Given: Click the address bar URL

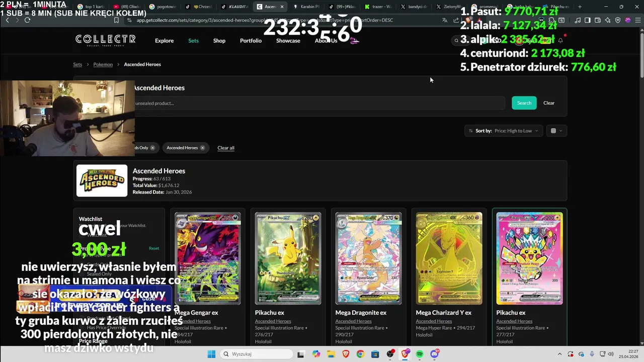Looking at the screenshot, I should pyautogui.click(x=264, y=20).
